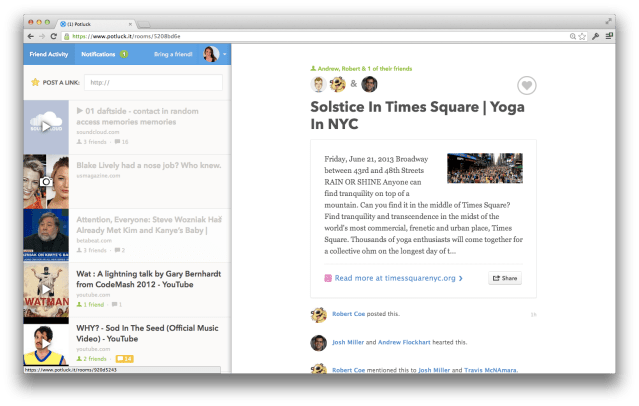Click the zoom magnifier icon in address bar

coord(573,36)
